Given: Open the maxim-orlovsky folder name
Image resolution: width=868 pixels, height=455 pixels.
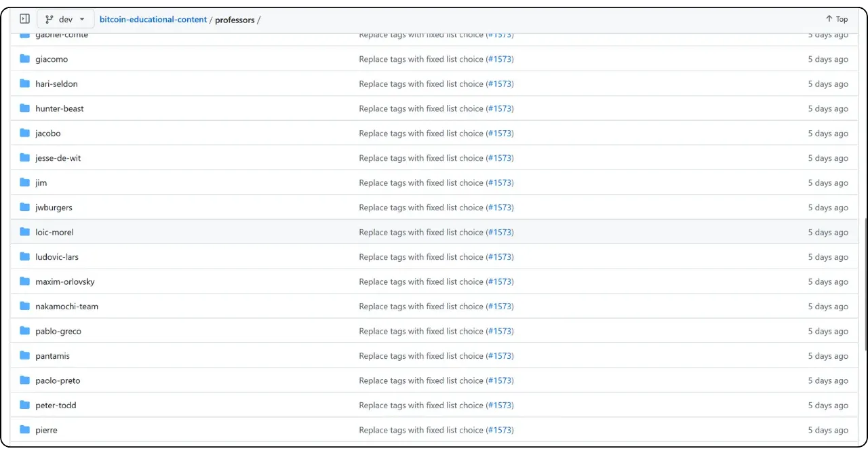Looking at the screenshot, I should click(64, 281).
